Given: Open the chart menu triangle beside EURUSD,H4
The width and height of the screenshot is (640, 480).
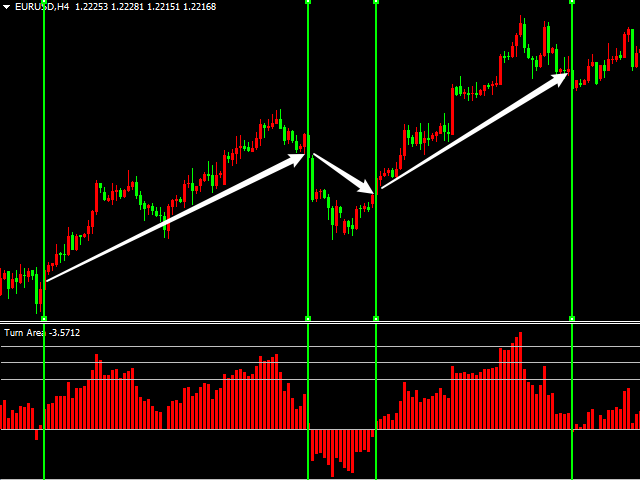Looking at the screenshot, I should coord(6,7).
